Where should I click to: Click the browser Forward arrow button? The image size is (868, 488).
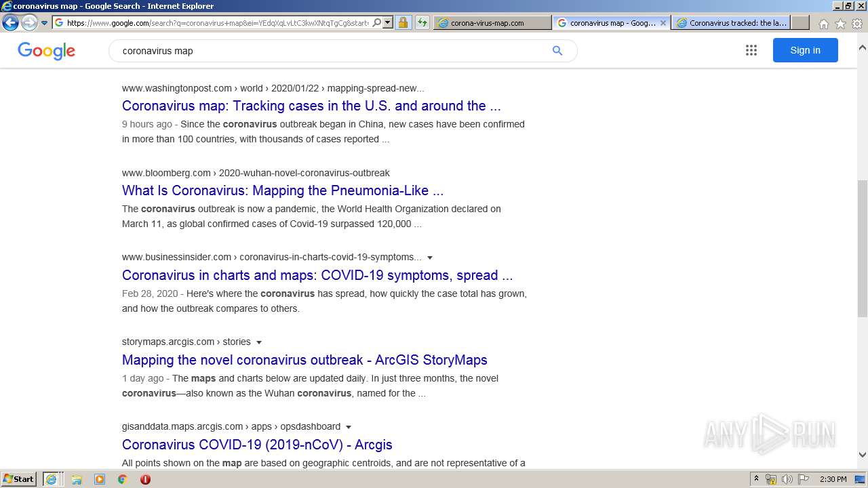pos(29,22)
